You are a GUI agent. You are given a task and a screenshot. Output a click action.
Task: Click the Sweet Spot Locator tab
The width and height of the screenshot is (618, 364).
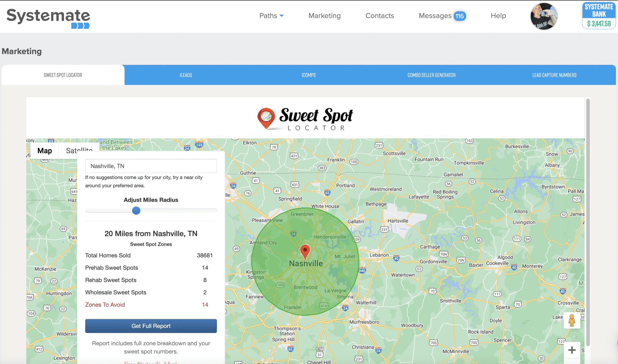click(63, 75)
